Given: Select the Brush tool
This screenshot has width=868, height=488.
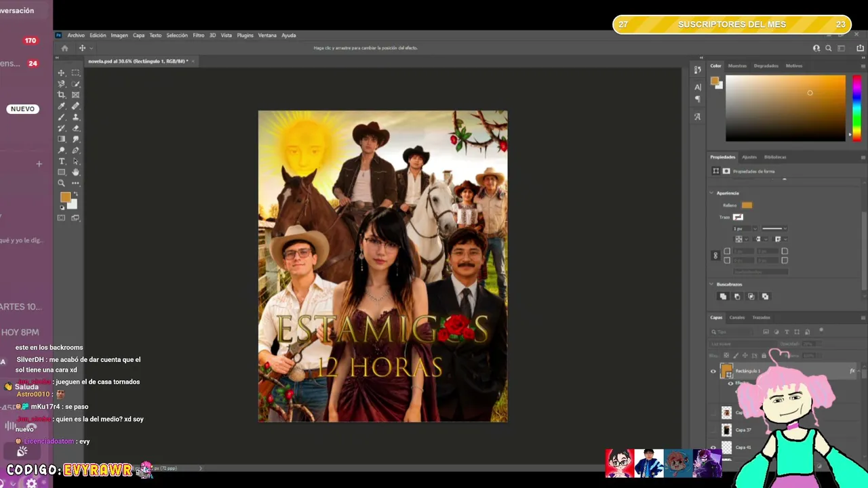Looking at the screenshot, I should (61, 117).
